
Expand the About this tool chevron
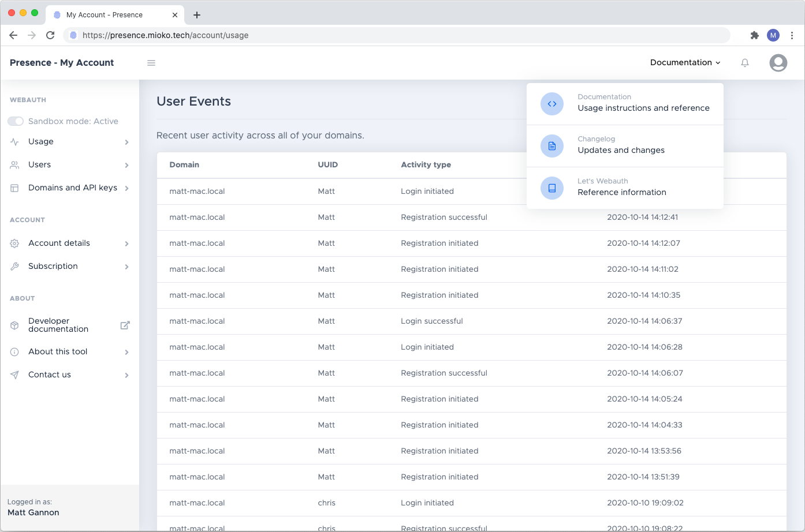[x=126, y=352]
